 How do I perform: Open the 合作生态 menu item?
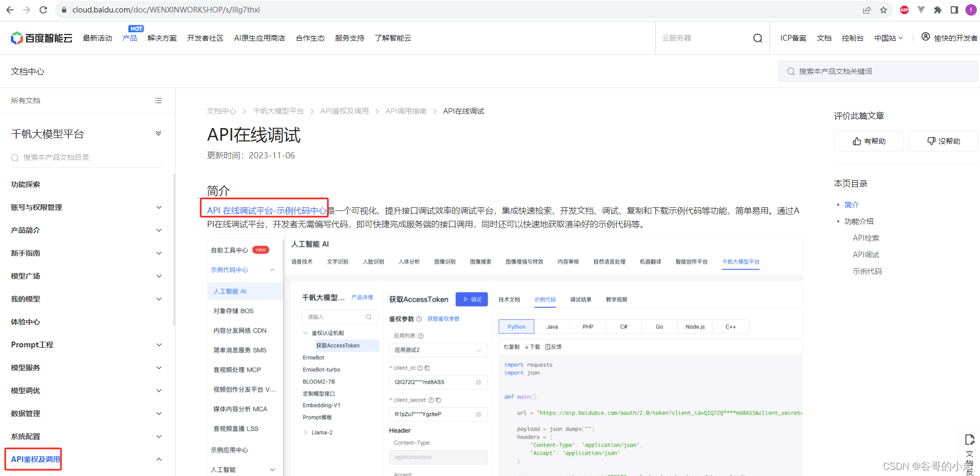tap(310, 38)
